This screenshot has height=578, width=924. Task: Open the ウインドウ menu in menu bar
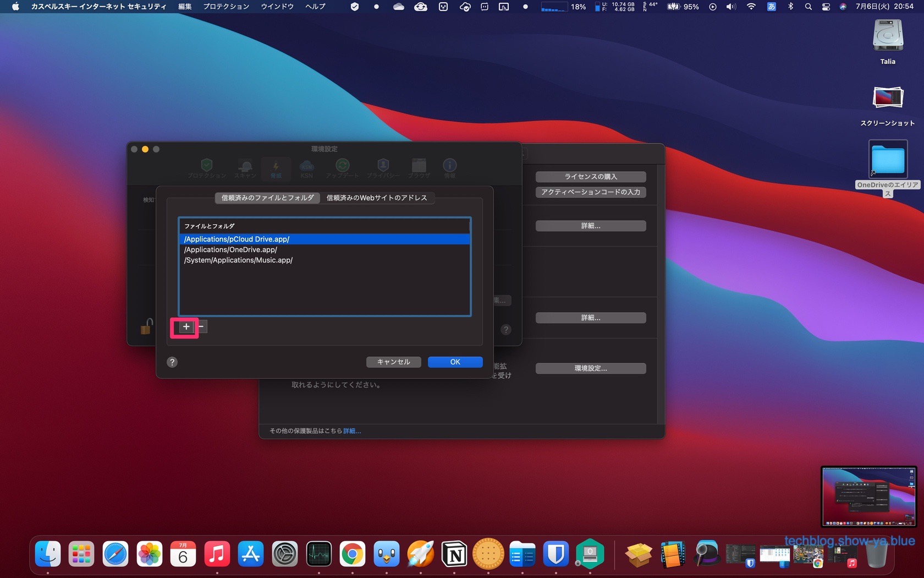coord(277,7)
